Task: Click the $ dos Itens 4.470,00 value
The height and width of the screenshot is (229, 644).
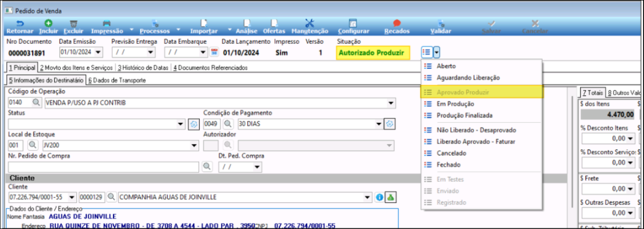Action: (x=607, y=114)
